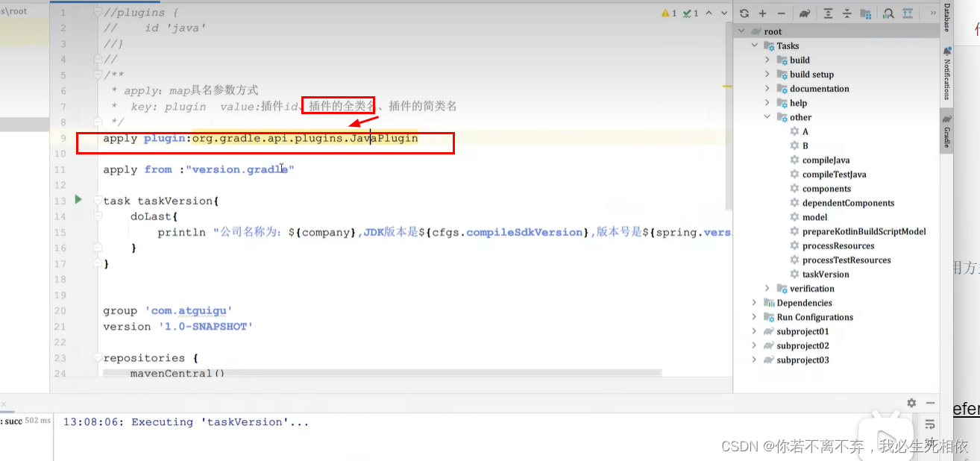
Task: Fold the plugins comment block at line 1
Action: [98, 13]
